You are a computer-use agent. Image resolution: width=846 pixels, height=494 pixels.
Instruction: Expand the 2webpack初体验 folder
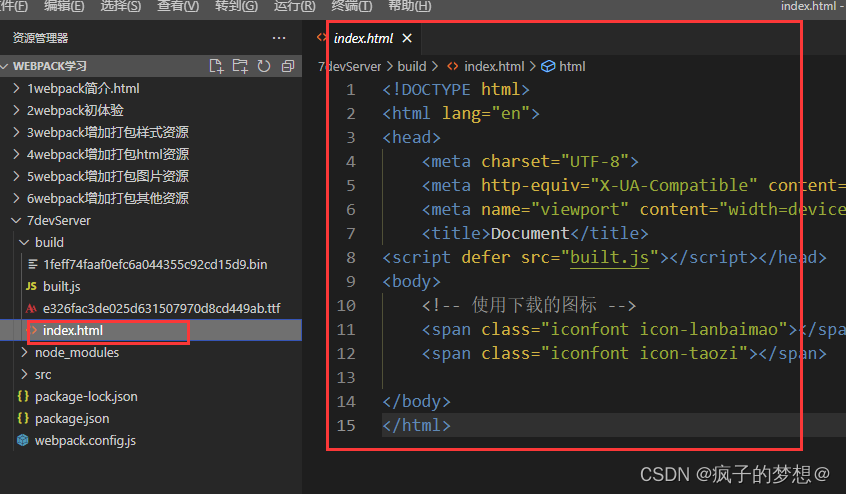pyautogui.click(x=16, y=110)
